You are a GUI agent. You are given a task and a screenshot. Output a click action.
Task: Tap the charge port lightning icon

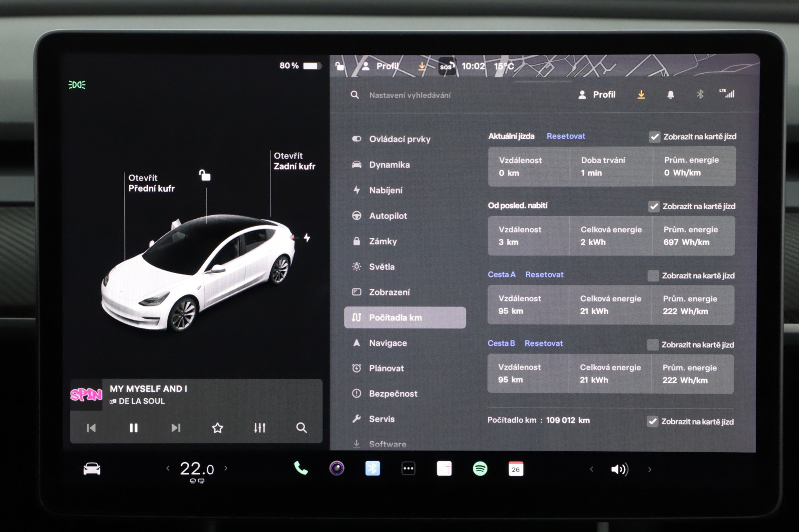coord(307,238)
